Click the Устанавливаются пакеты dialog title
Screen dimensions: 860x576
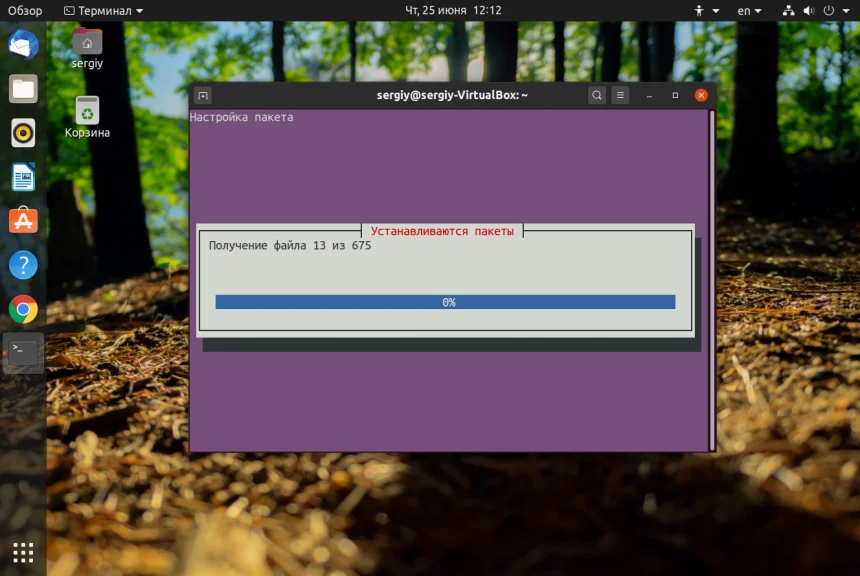tap(442, 231)
